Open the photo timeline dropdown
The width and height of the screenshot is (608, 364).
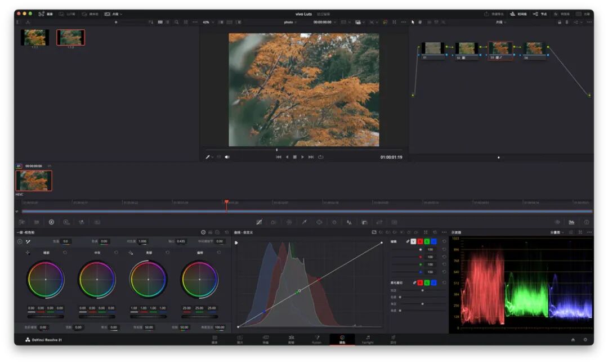[x=290, y=22]
